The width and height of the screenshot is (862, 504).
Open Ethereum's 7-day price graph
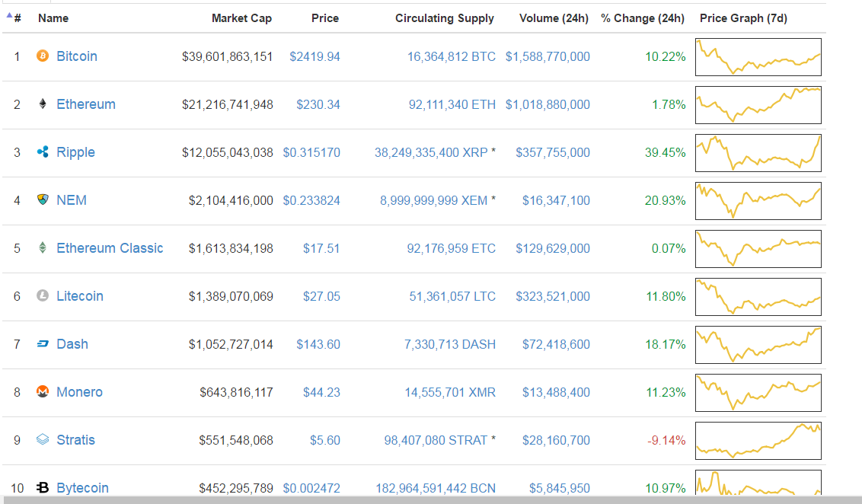[758, 104]
